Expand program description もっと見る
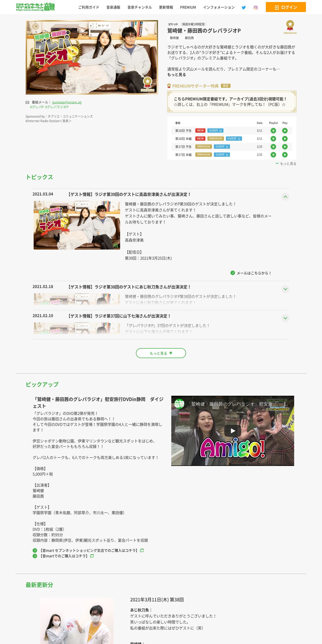 click(x=177, y=75)
